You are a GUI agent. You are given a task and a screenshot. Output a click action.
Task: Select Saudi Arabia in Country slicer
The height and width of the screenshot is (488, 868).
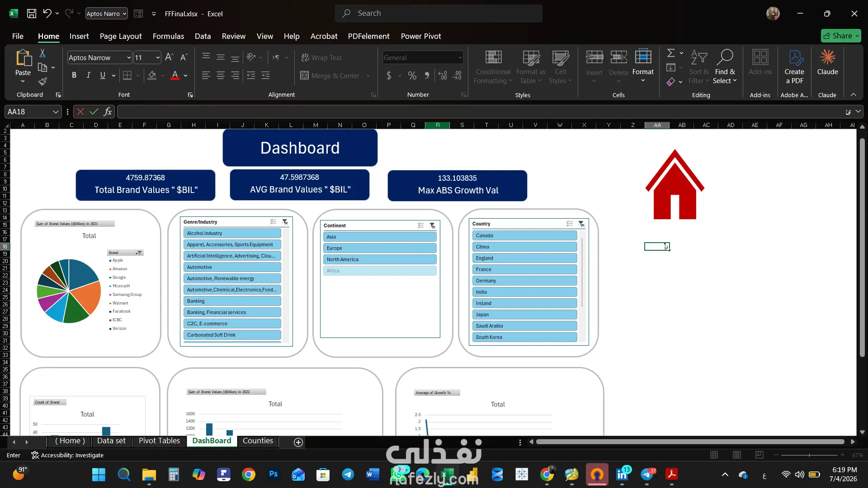click(x=524, y=326)
